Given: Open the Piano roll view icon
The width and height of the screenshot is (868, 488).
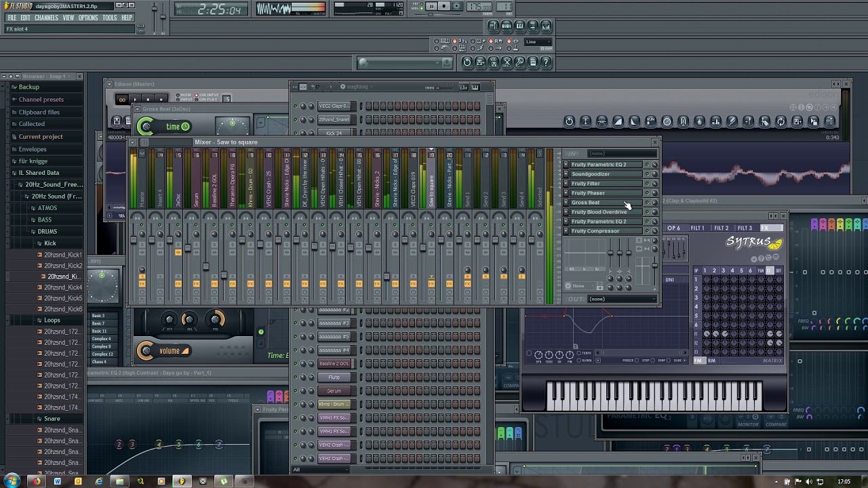Looking at the screenshot, I should click(519, 26).
